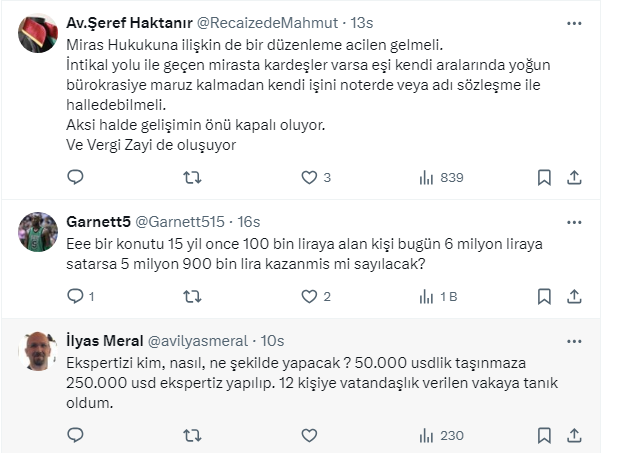Open İlyas Meral's avatar photo
The image size is (626, 453).
38,350
